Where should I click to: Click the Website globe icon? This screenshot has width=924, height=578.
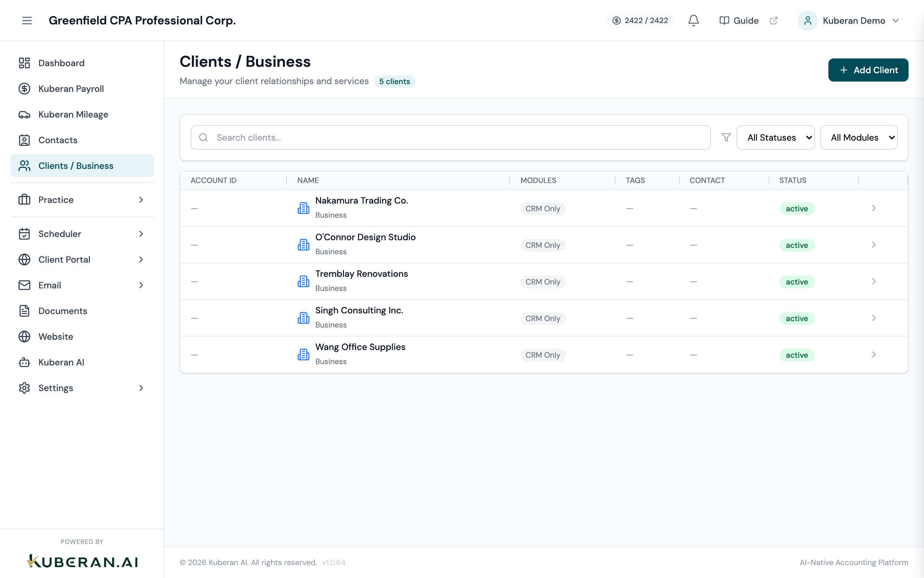click(x=24, y=337)
